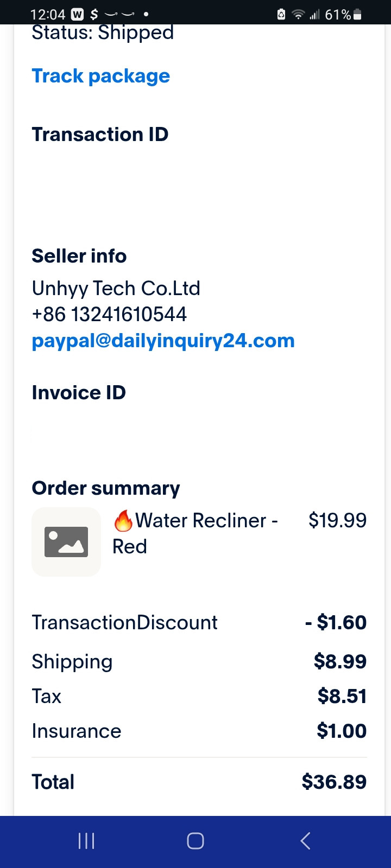Tap the dollar sign notification icon
Image resolution: width=391 pixels, height=868 pixels.
coord(94,15)
